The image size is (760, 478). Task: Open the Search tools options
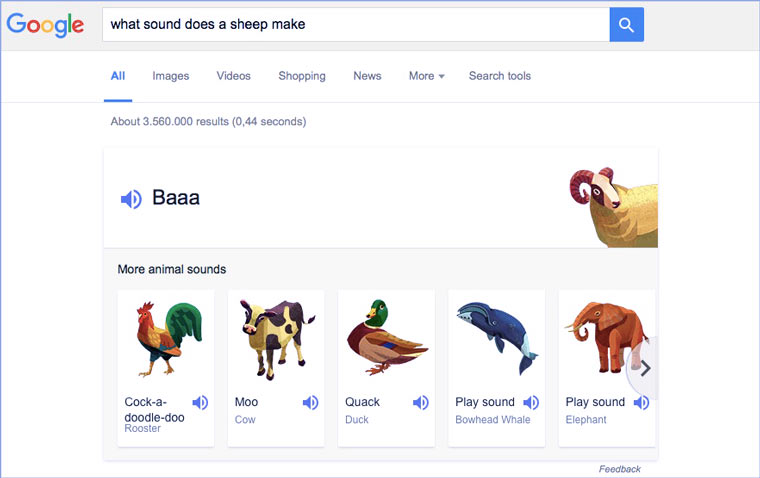(x=499, y=76)
